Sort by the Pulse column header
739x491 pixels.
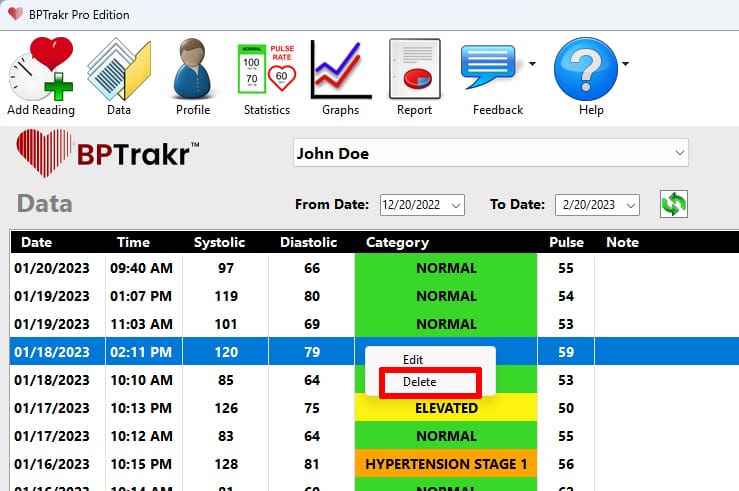(x=566, y=242)
